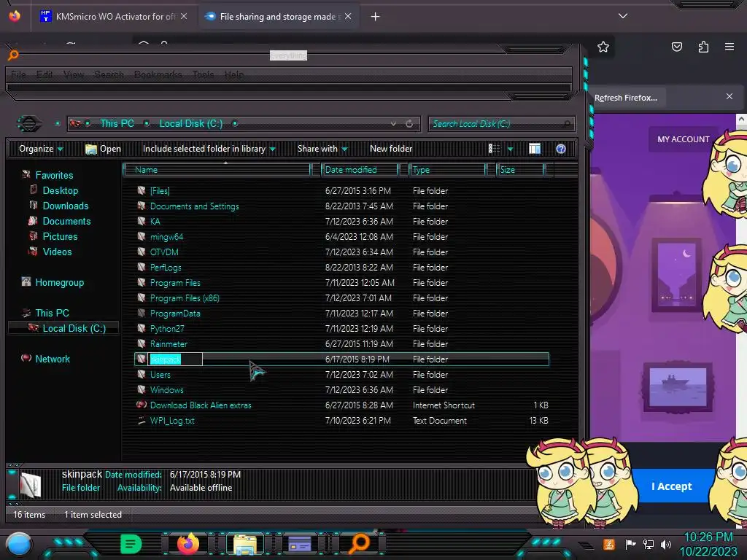747x560 pixels.
Task: Click the Download Black Alien extras shortcut icon
Action: pyautogui.click(x=142, y=405)
